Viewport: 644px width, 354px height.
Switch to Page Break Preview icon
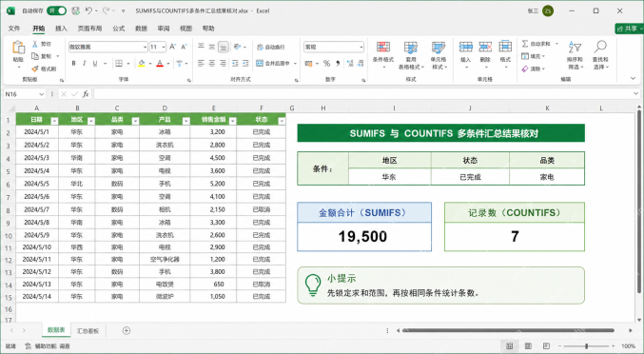coord(546,346)
